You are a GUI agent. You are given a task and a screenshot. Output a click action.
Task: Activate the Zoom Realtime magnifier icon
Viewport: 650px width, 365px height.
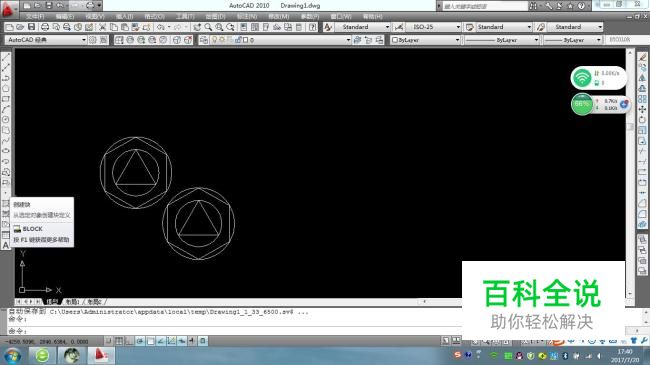(208, 27)
